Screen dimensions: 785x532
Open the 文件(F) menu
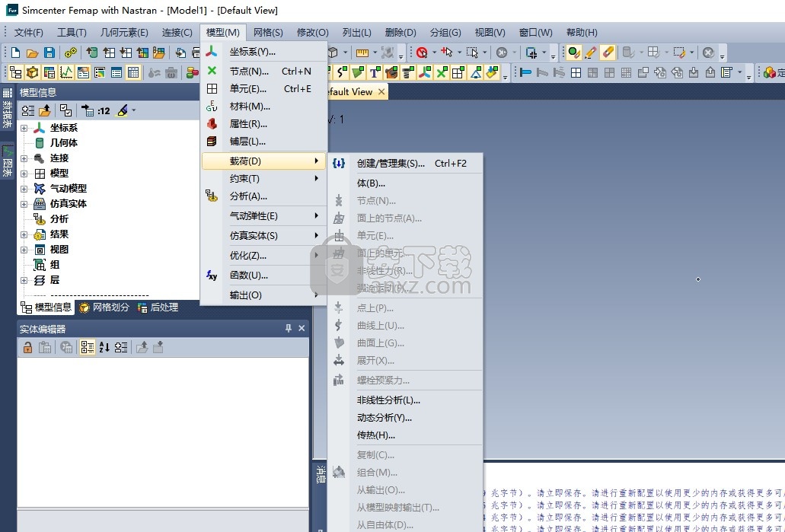28,33
